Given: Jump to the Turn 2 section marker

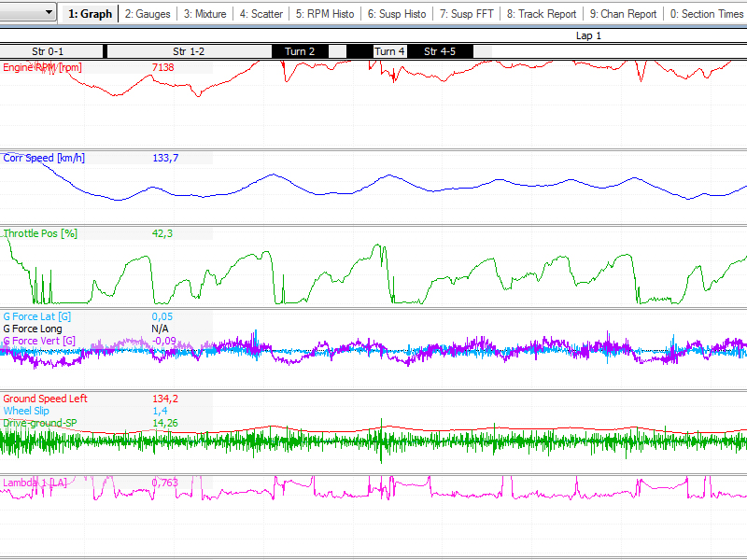Looking at the screenshot, I should pos(299,51).
